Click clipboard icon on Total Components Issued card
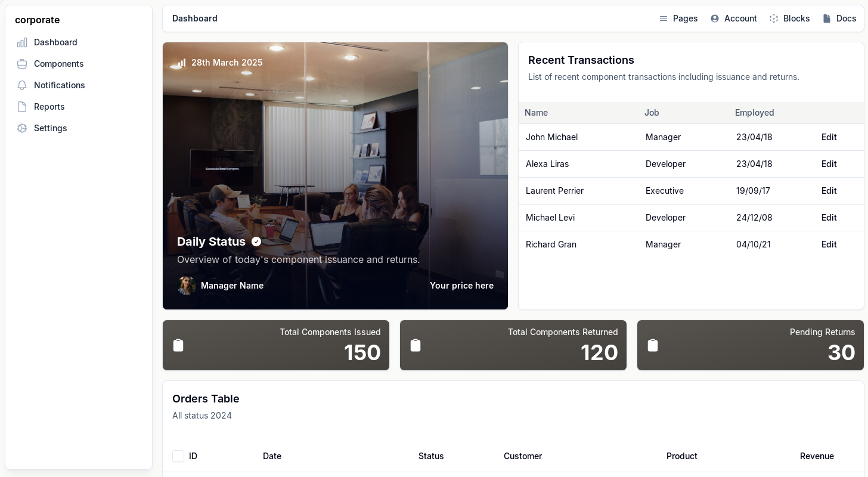The image size is (868, 477). pyautogui.click(x=178, y=345)
